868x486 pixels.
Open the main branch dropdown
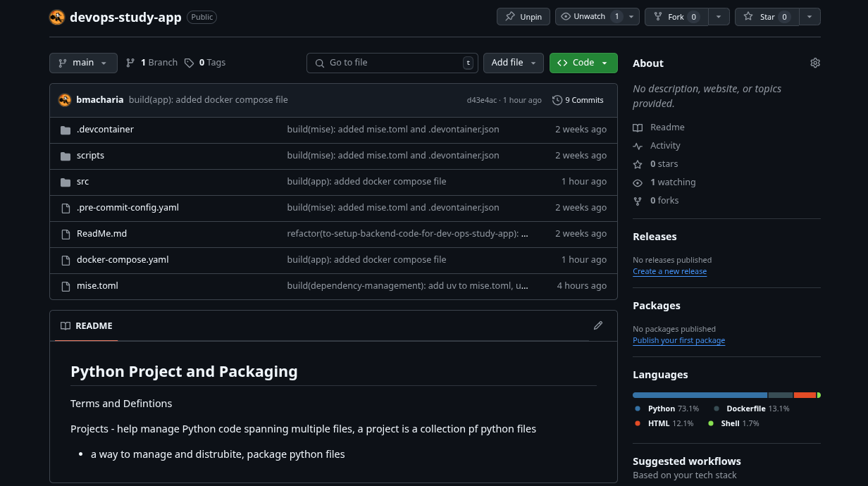click(x=83, y=63)
